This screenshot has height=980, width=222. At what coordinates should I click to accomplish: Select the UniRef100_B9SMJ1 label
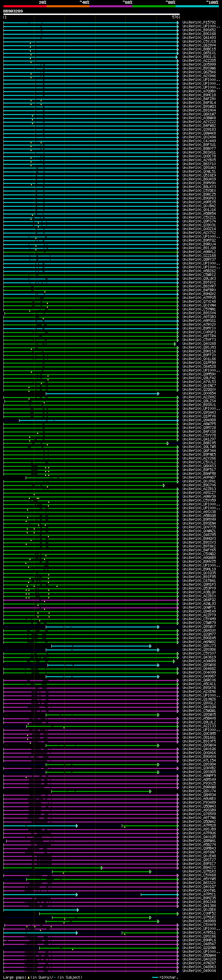(199, 405)
